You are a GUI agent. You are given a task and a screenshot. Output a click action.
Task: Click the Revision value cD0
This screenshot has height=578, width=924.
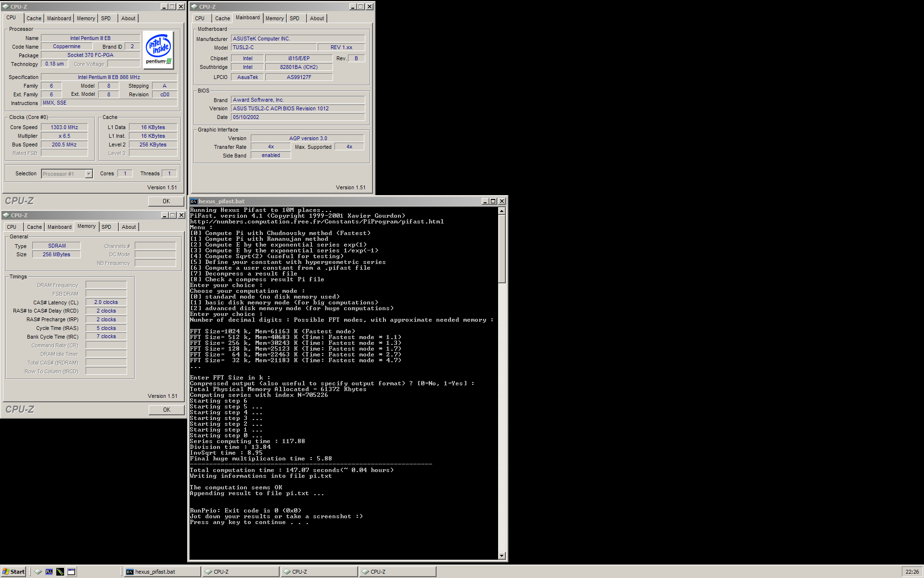point(165,94)
